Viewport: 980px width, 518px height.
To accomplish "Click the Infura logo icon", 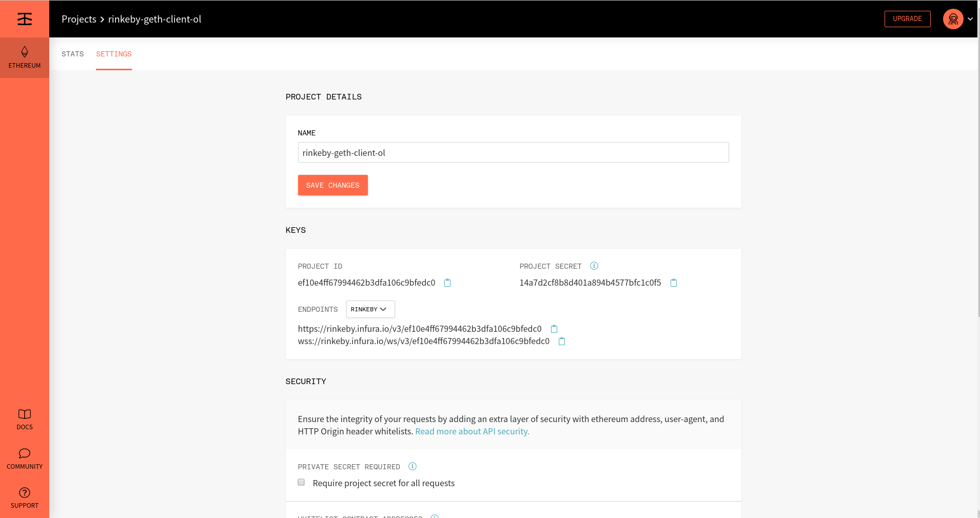I will 25,19.
